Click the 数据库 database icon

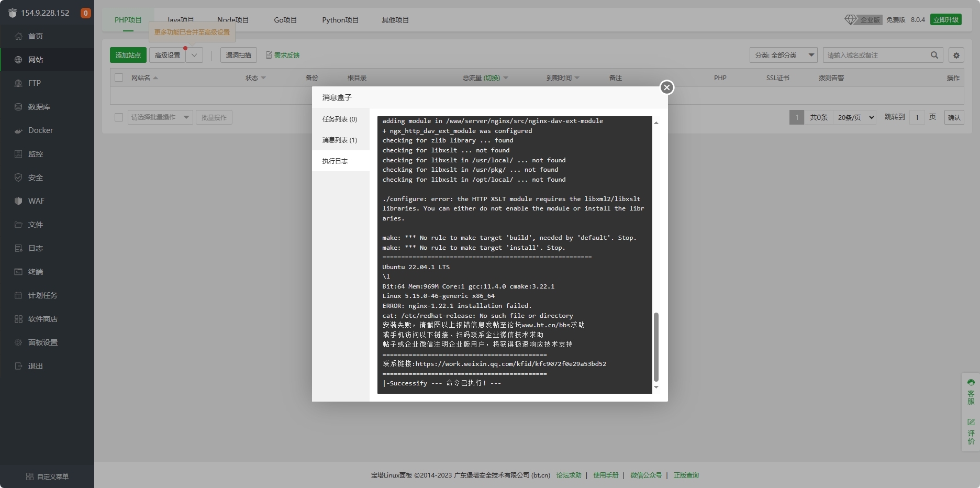tap(18, 107)
